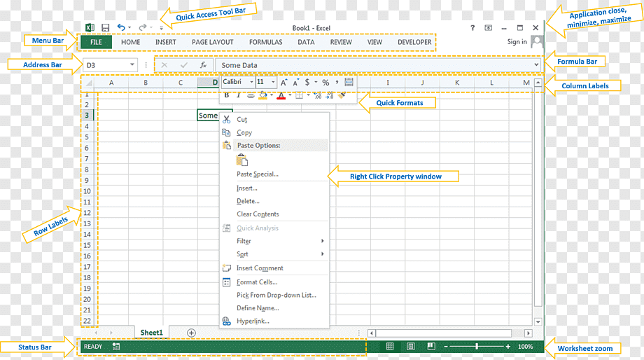Screen dimensions: 644x360
Task: Expand the formula bar with its chevron
Action: tap(536, 64)
